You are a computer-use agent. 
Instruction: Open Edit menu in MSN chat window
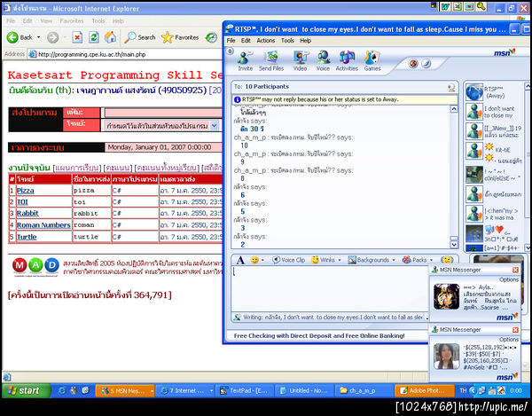[x=246, y=41]
